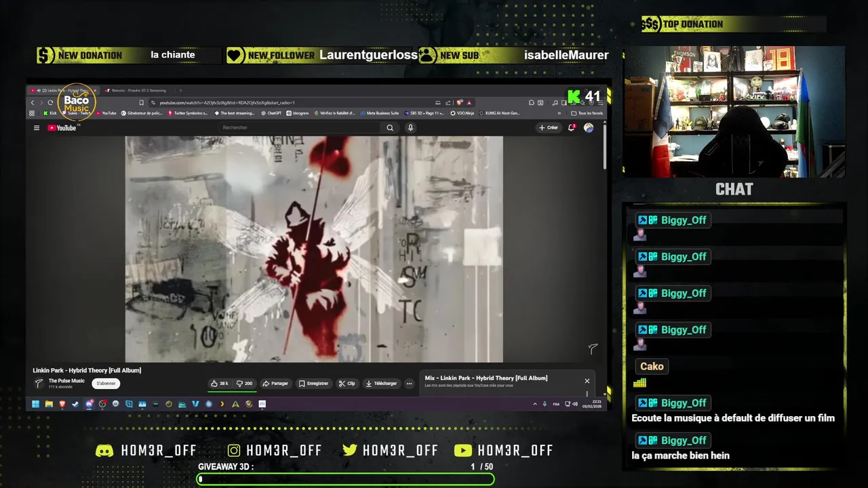Start voice search with the microphone icon

(x=410, y=127)
